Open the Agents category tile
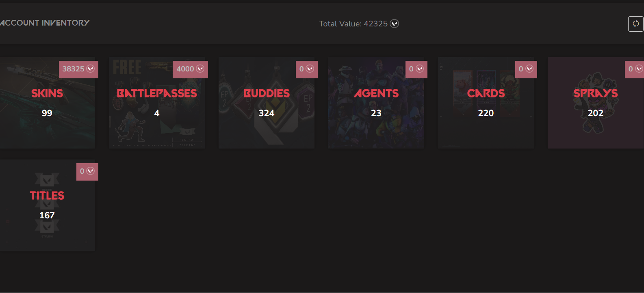Viewport: 644px width, 293px height. tap(376, 103)
